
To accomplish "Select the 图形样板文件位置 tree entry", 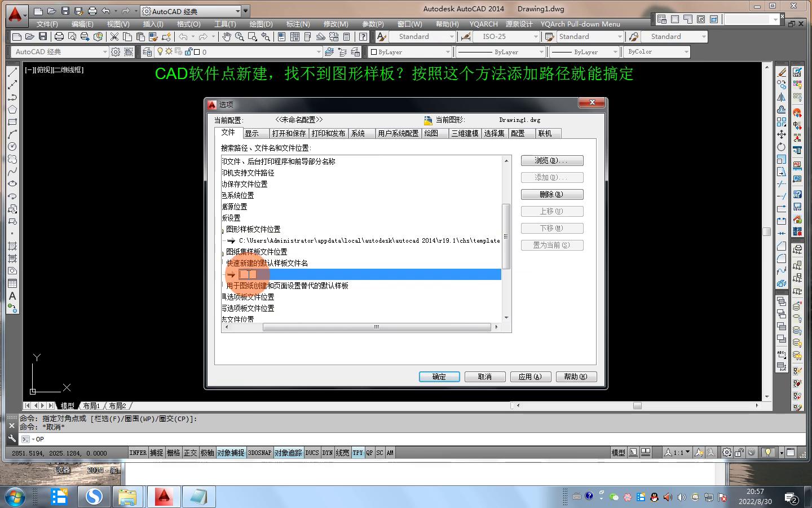I will point(253,229).
